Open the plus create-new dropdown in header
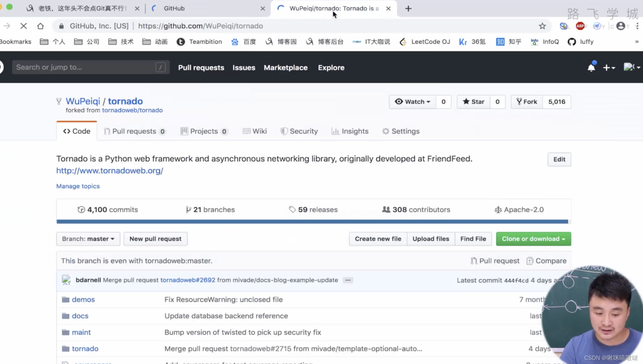This screenshot has height=364, width=643. 609,68
